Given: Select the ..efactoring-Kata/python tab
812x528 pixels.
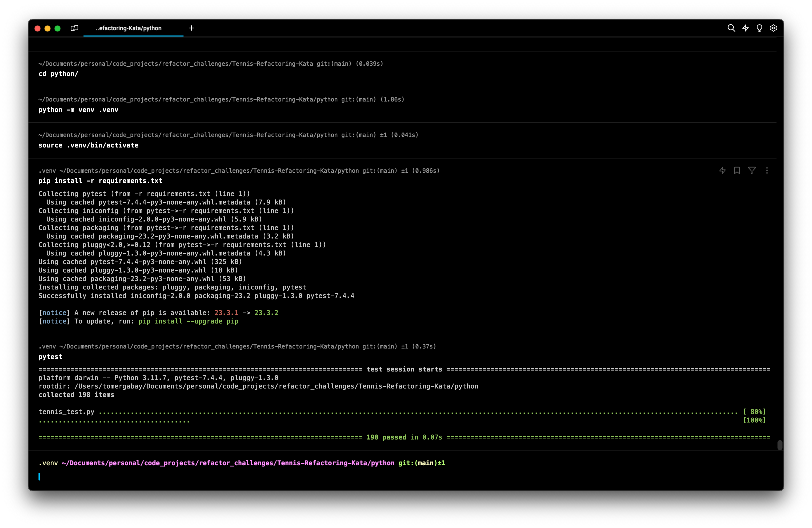Looking at the screenshot, I should [128, 28].
